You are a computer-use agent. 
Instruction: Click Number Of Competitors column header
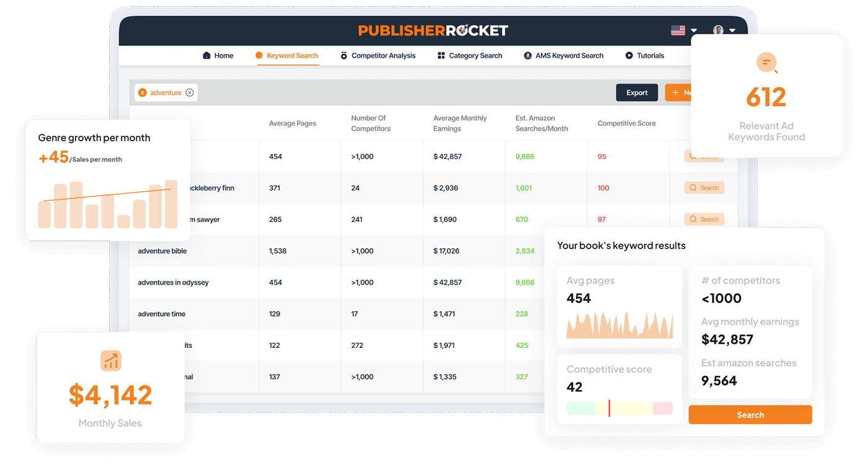pos(371,123)
